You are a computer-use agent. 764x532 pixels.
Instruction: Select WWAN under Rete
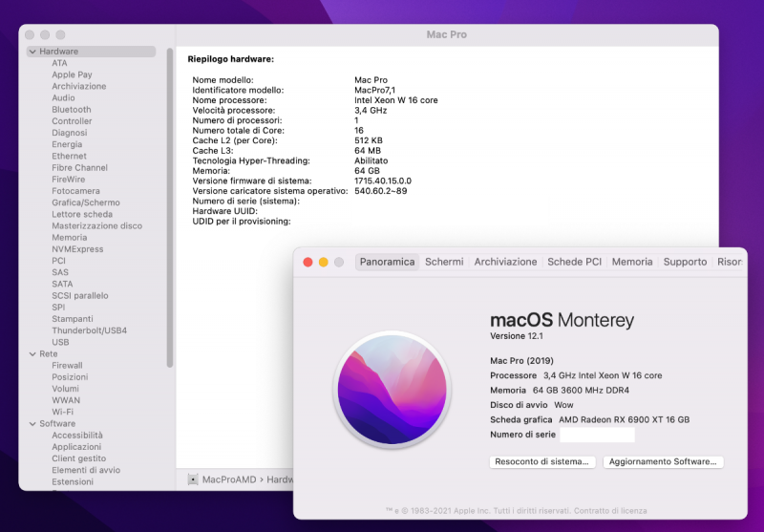(66, 400)
